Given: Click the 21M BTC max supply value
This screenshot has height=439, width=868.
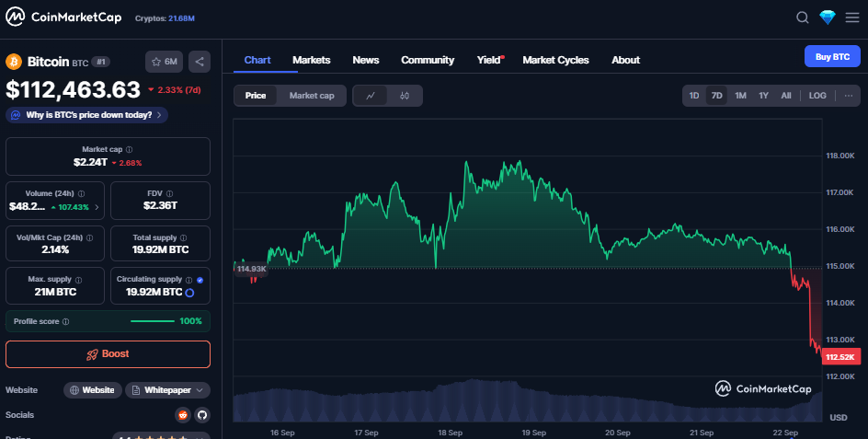Looking at the screenshot, I should coord(55,292).
